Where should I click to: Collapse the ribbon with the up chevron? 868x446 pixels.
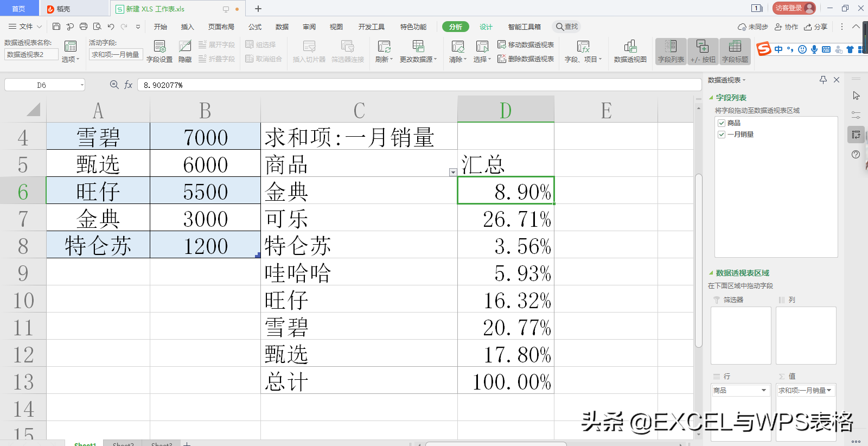pyautogui.click(x=856, y=27)
